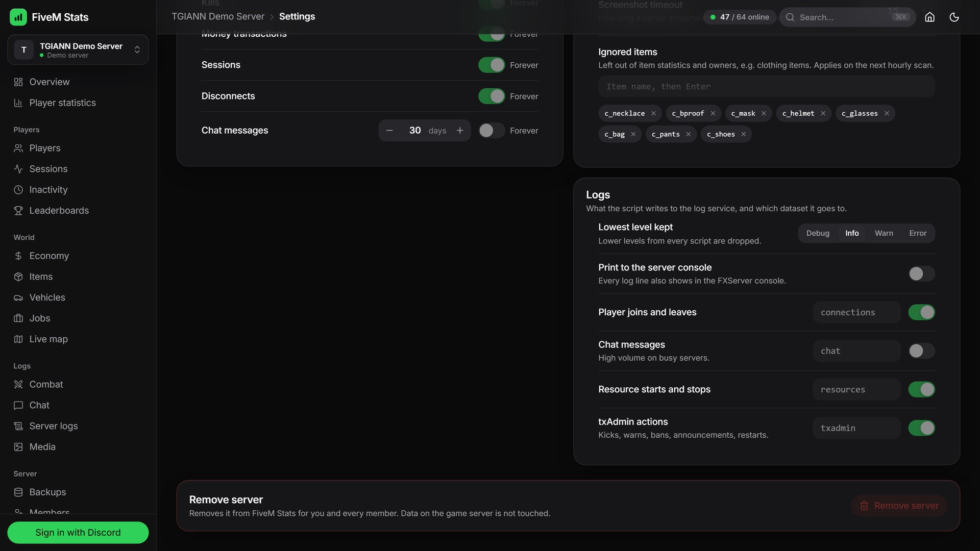Select the Warn log level
Image resolution: width=980 pixels, height=551 pixels.
coord(884,233)
